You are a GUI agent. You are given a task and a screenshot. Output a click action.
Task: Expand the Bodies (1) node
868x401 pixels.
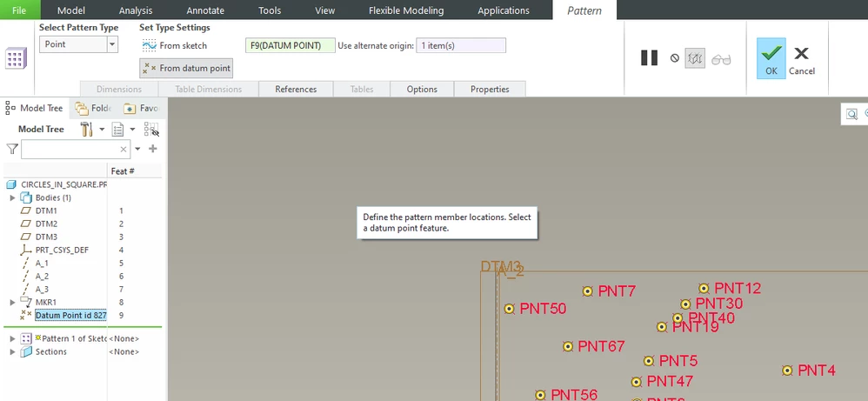[x=13, y=197]
